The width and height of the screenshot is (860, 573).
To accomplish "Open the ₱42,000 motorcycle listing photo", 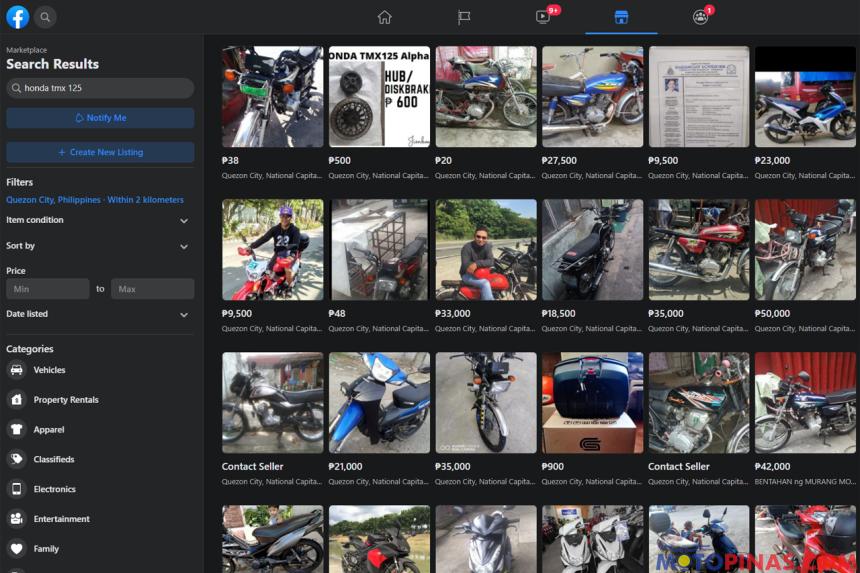I will coord(805,402).
